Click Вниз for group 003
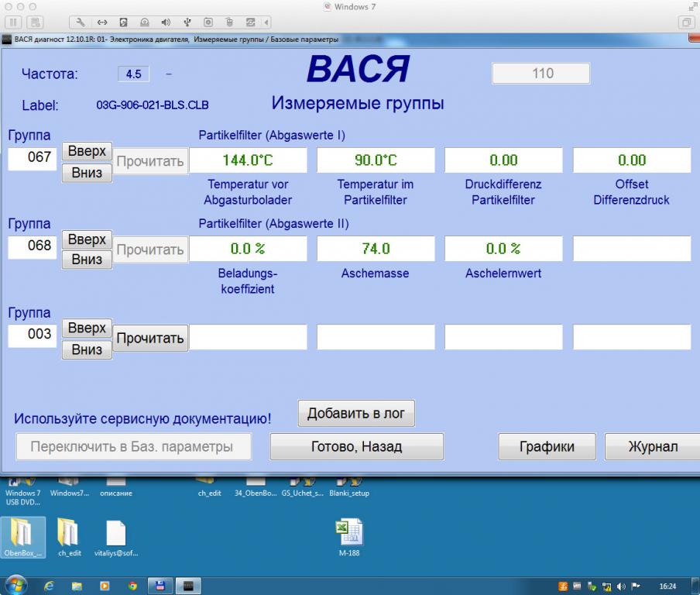This screenshot has width=700, height=595. point(87,349)
